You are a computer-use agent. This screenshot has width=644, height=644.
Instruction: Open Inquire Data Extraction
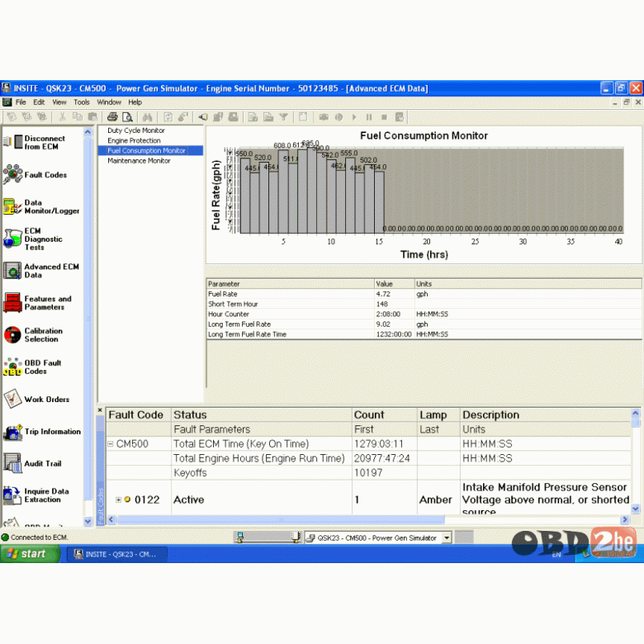pos(36,495)
